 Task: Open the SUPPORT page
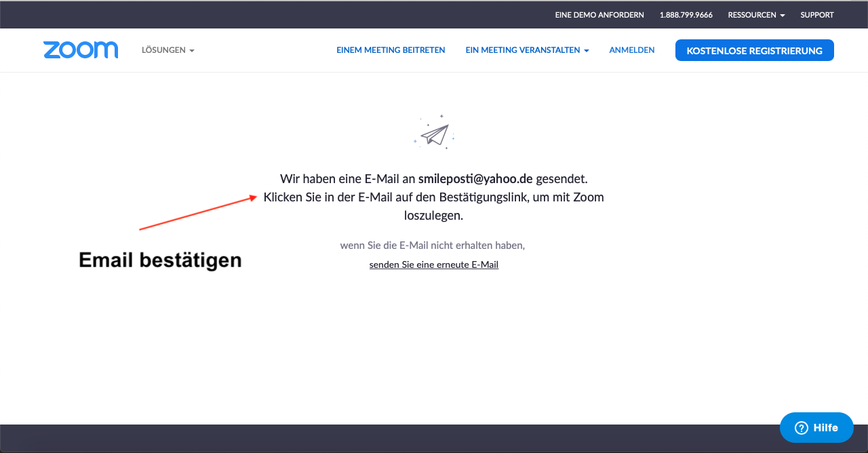[816, 15]
